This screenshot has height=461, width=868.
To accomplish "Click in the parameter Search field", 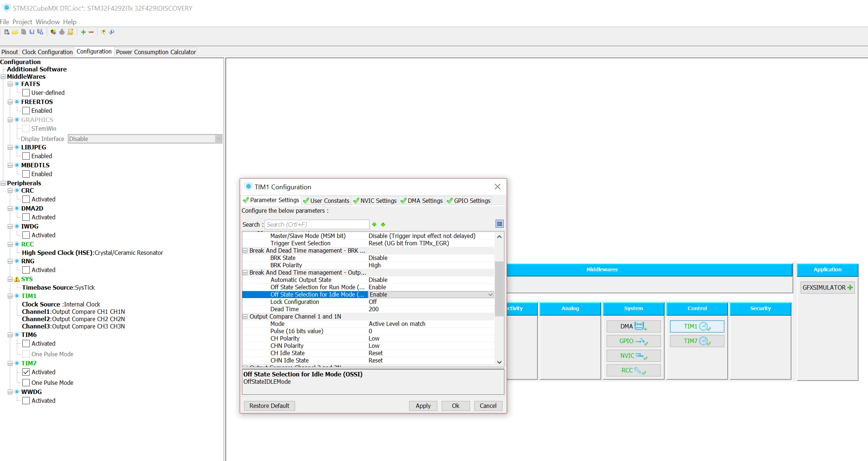I will click(317, 224).
